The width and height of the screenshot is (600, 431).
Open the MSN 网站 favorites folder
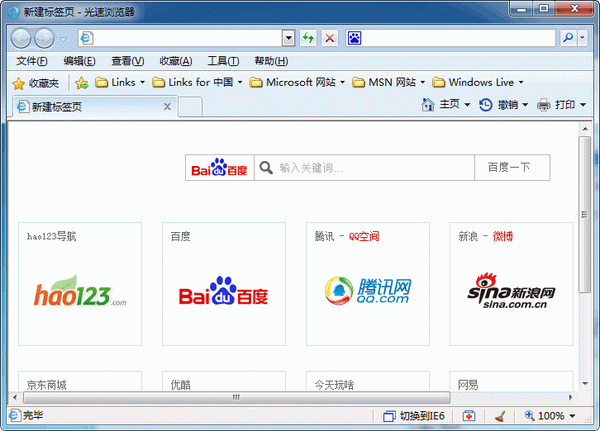pyautogui.click(x=388, y=82)
